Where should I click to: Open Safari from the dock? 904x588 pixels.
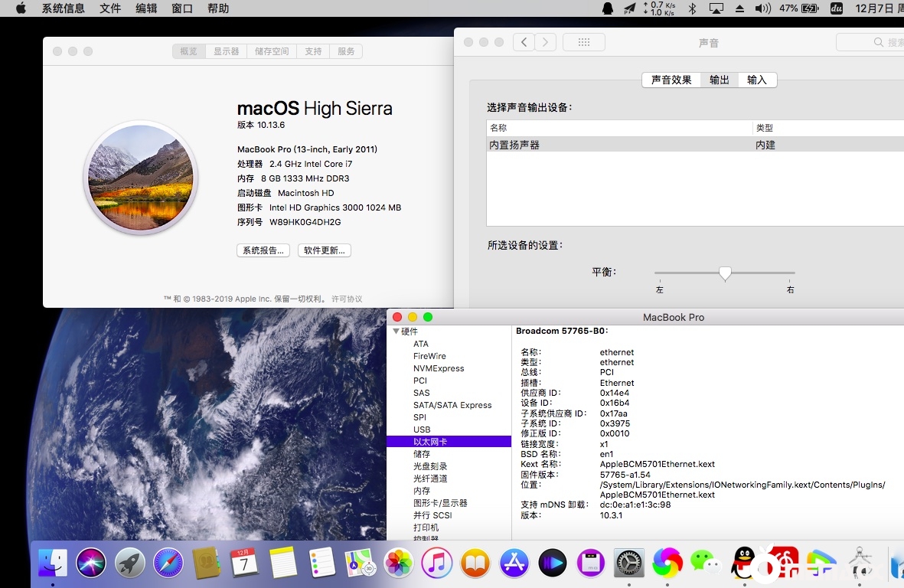pos(168,563)
